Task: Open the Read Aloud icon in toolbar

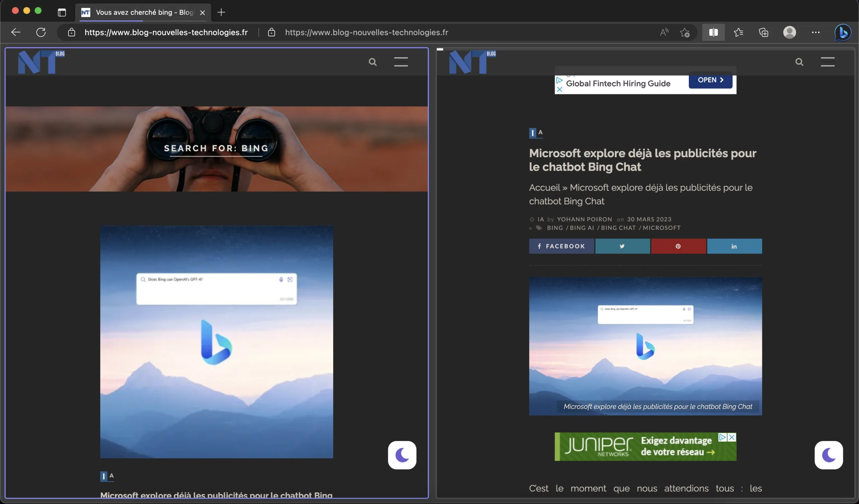Action: (664, 32)
